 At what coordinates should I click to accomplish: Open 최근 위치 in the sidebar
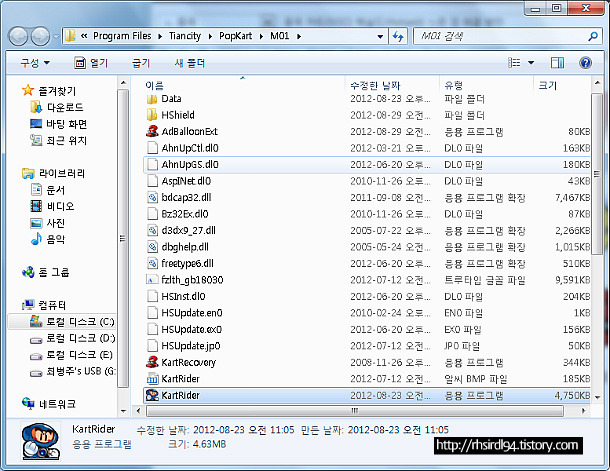58,140
